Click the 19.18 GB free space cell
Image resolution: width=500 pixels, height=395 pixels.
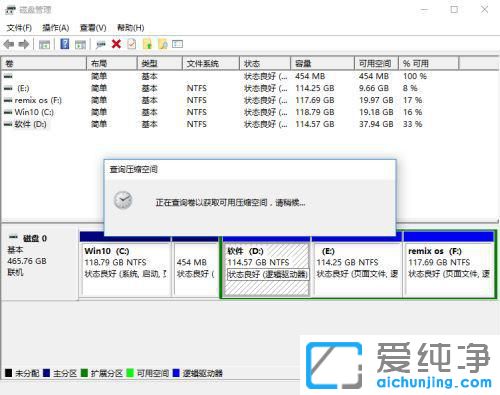click(x=376, y=112)
